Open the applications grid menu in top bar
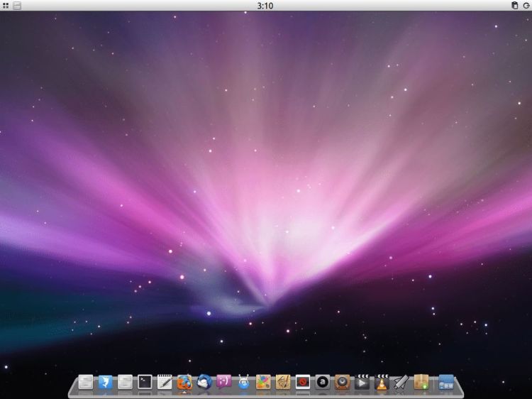Viewport: 532px width, 399px height. pos(6,6)
